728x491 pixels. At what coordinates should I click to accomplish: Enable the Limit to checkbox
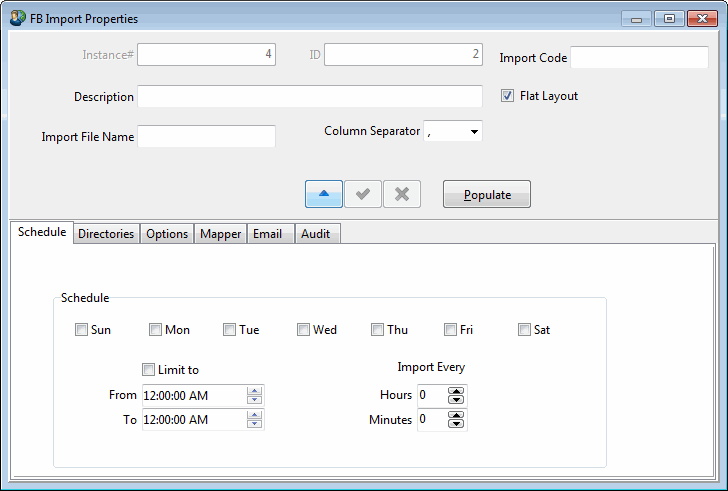pyautogui.click(x=148, y=370)
